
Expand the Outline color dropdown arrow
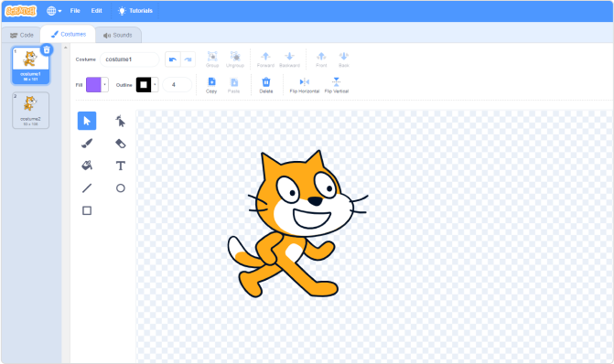pyautogui.click(x=155, y=84)
